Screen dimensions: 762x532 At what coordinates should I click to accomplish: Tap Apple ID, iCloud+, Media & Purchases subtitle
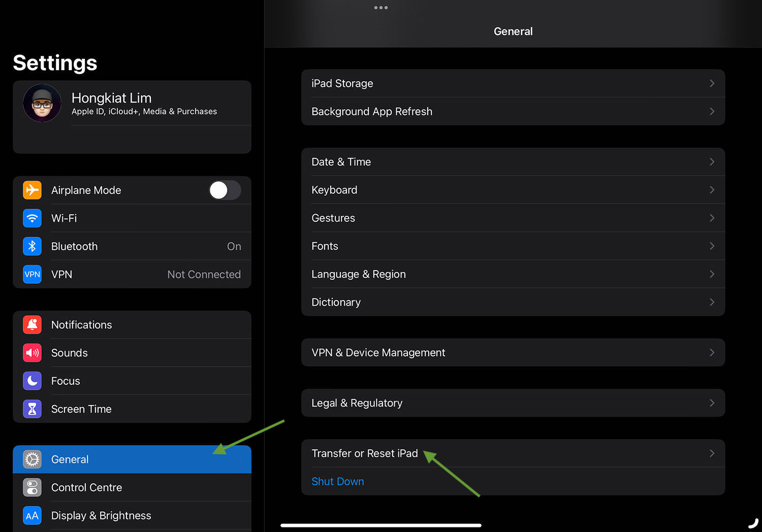click(144, 111)
